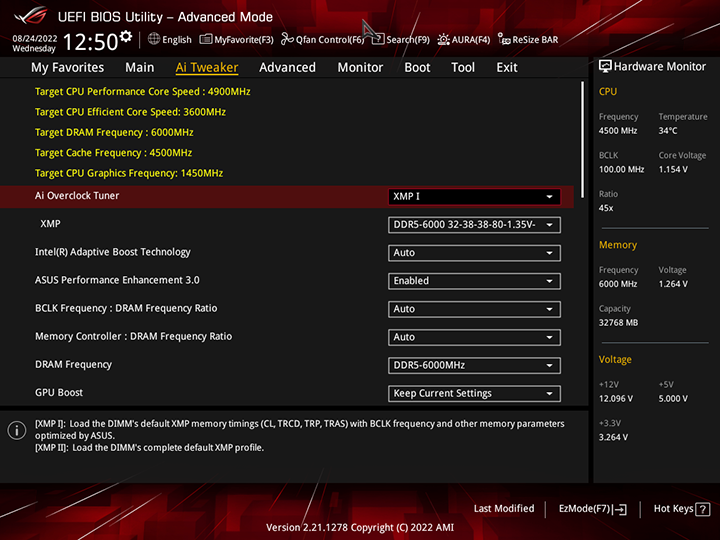Open Intel Adaptive Boost Technology dropdown
The height and width of the screenshot is (540, 720).
pos(474,253)
